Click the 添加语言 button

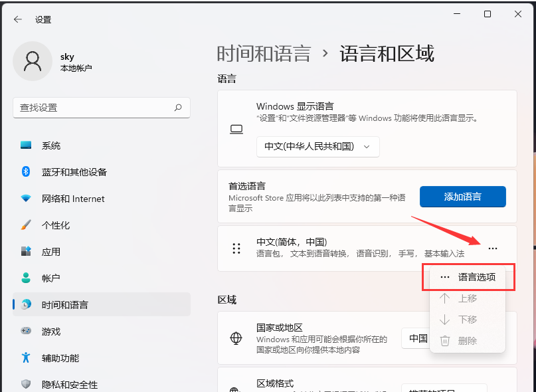[x=462, y=197]
